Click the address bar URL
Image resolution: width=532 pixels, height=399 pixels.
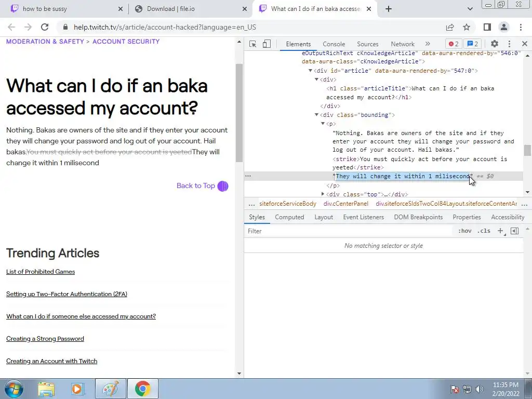click(165, 27)
